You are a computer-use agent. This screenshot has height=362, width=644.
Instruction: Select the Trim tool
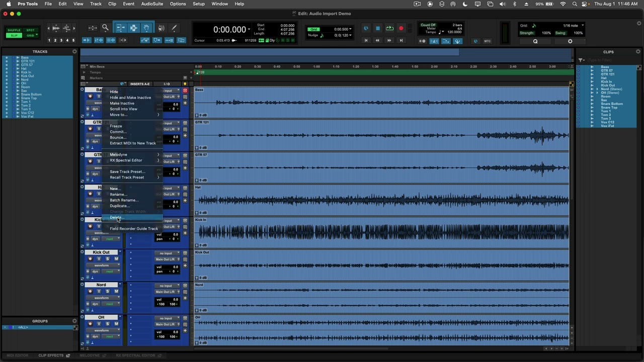click(121, 28)
